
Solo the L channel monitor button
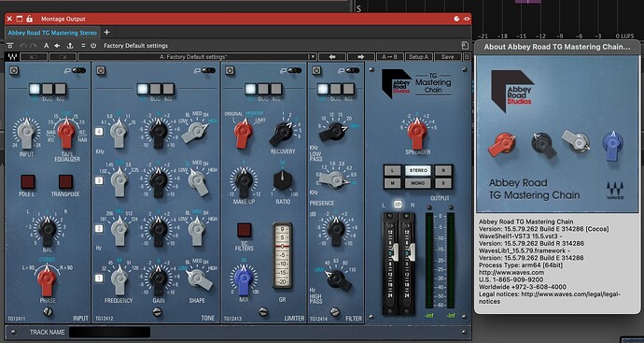393,170
